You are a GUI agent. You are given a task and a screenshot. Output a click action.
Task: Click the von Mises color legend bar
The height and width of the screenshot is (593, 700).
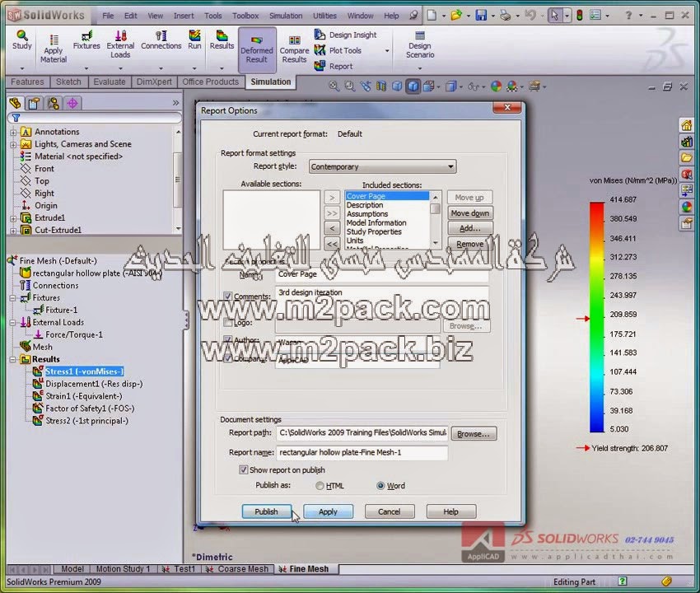coord(596,317)
